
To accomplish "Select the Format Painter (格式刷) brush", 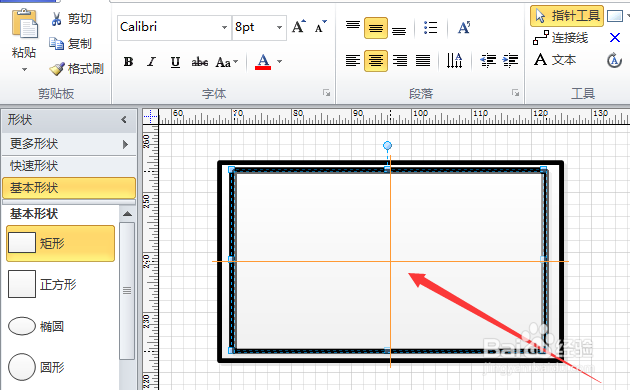I will (x=76, y=69).
